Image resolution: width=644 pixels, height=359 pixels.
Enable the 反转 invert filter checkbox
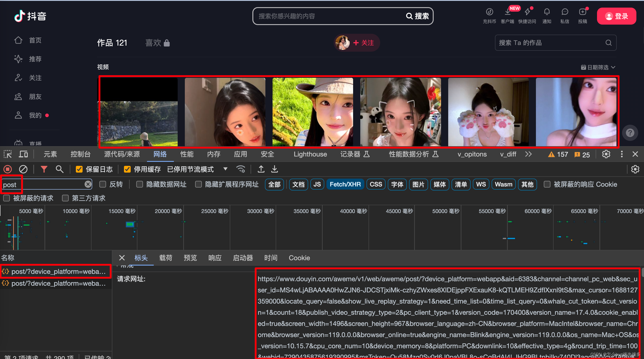[x=103, y=184]
